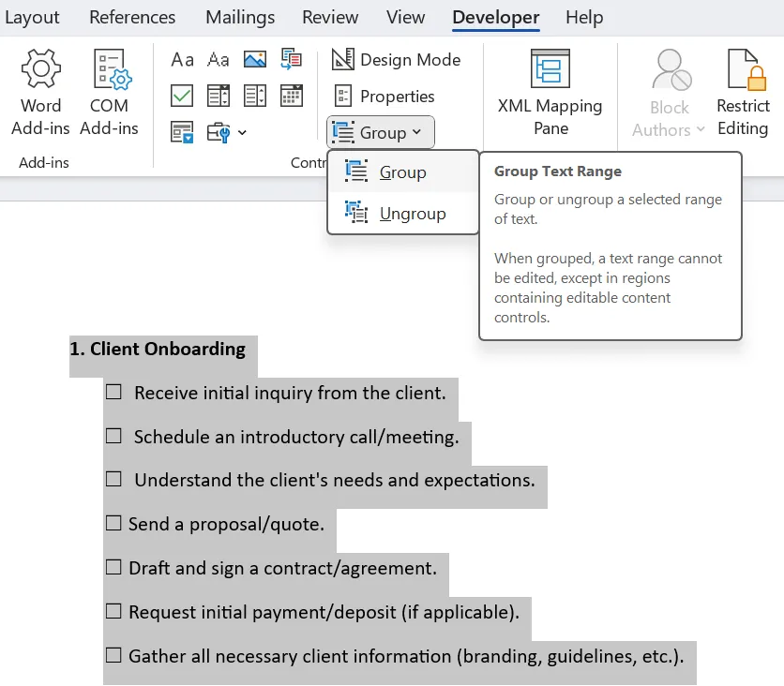Viewport: 784px width, 686px height.
Task: Click 'Understand the client's needs and expectations.' text
Action: coord(335,480)
